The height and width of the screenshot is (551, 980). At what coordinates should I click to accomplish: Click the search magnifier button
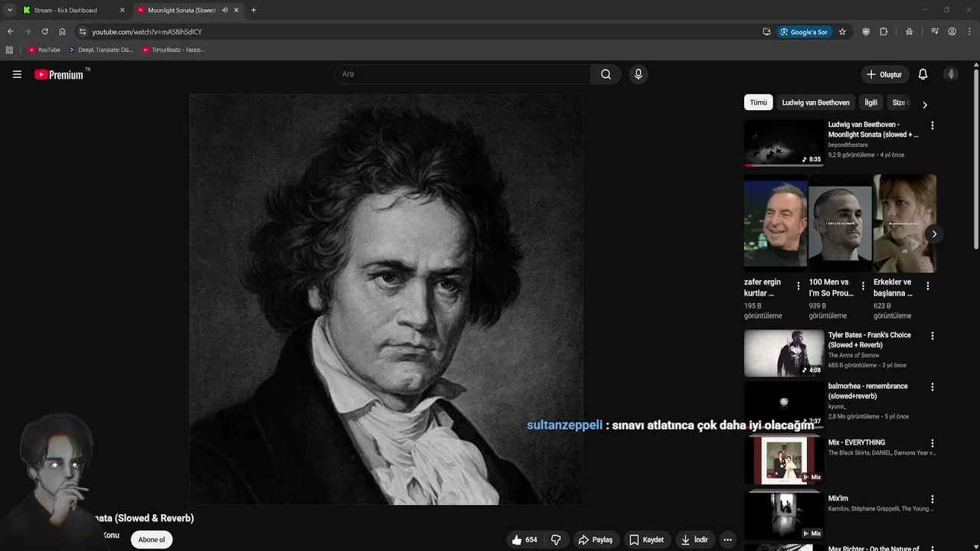tap(606, 74)
